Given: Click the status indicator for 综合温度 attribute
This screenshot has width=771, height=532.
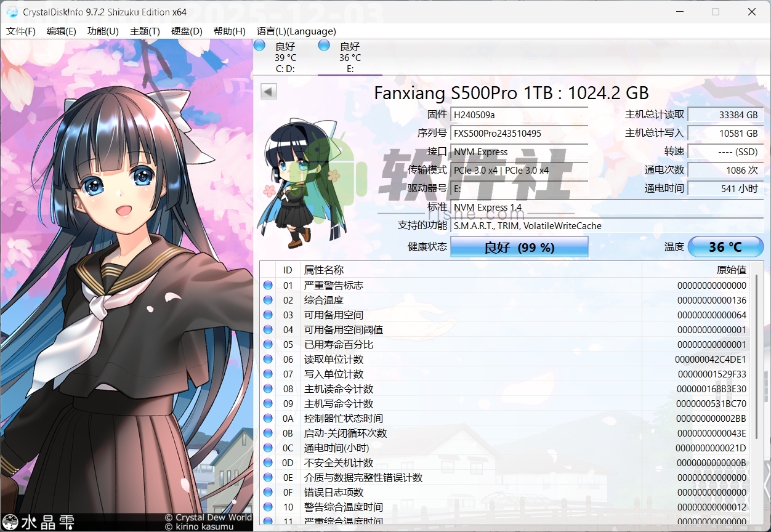Looking at the screenshot, I should pos(267,300).
